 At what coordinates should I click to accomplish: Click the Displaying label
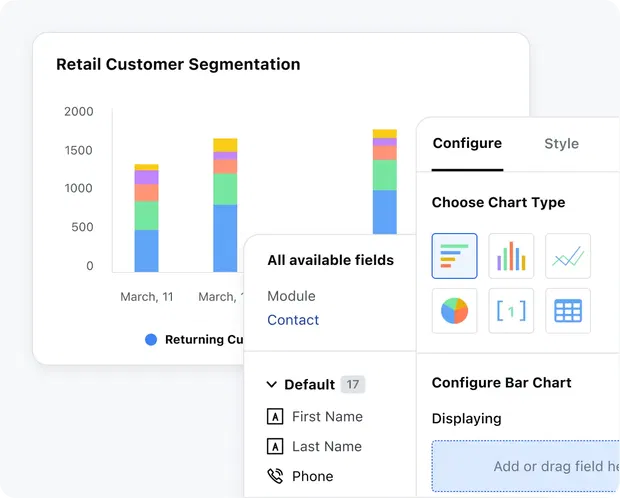(x=467, y=418)
